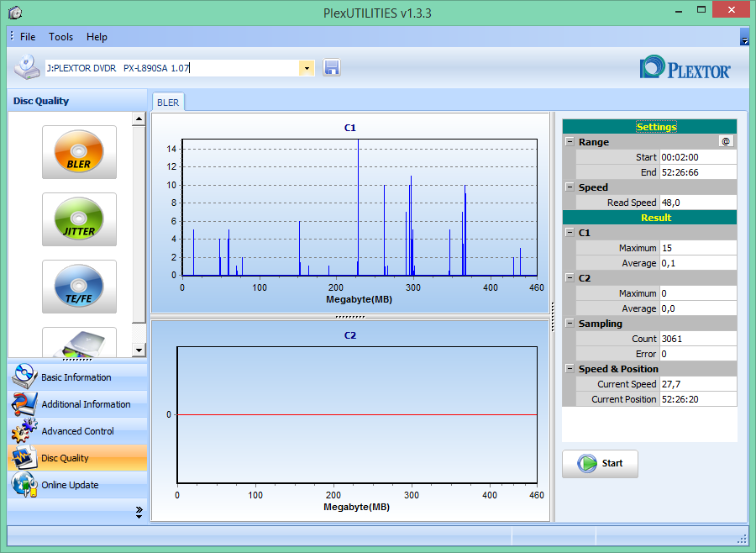Open Basic Information section
Screen dimensions: 756x553
77,377
